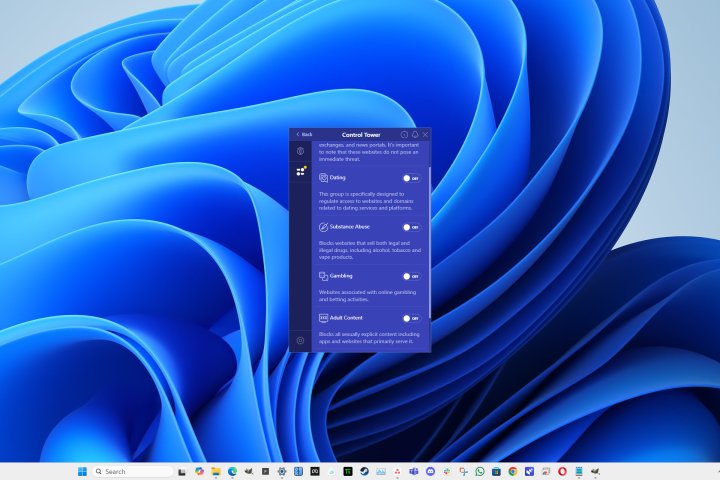720x480 pixels.
Task: Open notifications bell icon
Action: tap(415, 134)
